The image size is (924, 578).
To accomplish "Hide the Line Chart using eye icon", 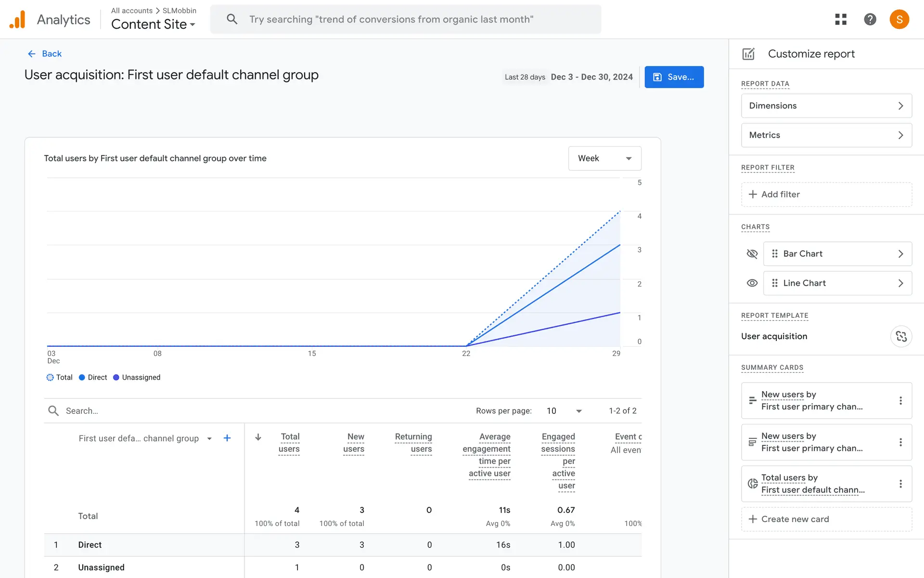I will click(x=752, y=283).
